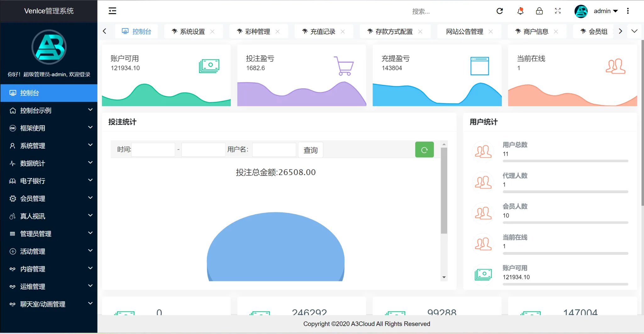Open the admin user dropdown
Image resolution: width=644 pixels, height=334 pixels.
[605, 11]
